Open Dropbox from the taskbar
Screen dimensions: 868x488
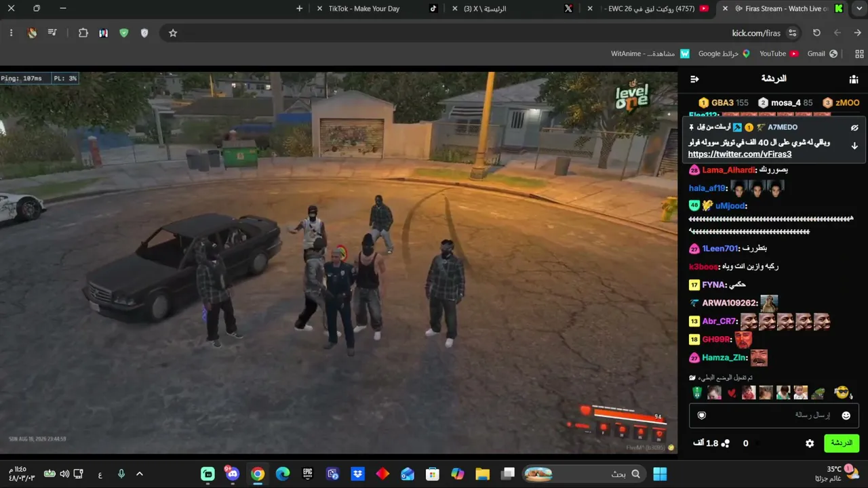[357, 474]
